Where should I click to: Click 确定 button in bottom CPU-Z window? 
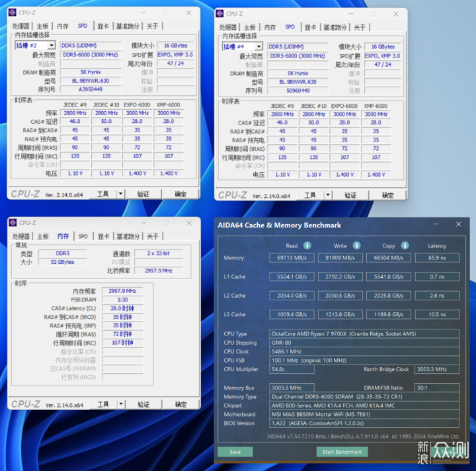click(181, 404)
